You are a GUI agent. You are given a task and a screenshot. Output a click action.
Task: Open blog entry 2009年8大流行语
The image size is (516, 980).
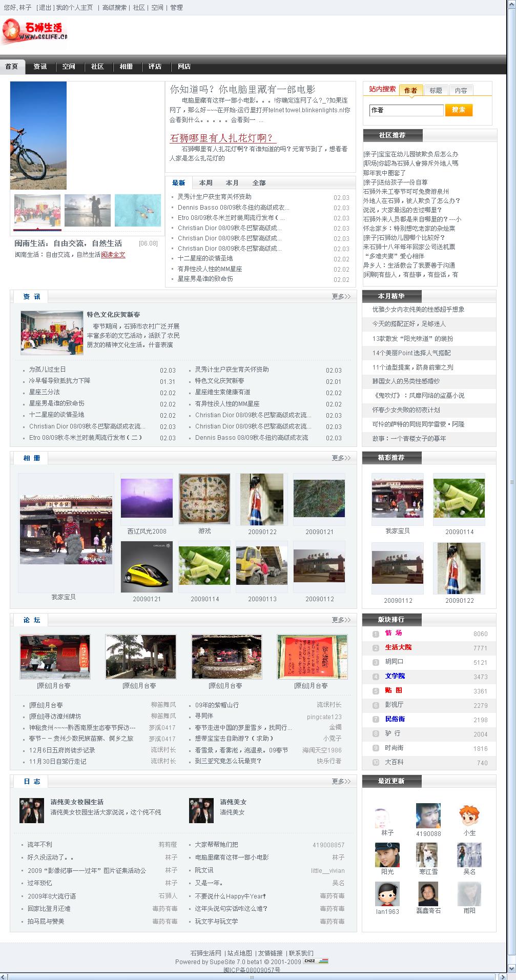(52, 896)
